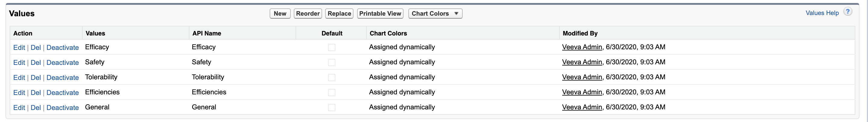
Task: Deactivate the Tolerability value
Action: click(x=62, y=78)
